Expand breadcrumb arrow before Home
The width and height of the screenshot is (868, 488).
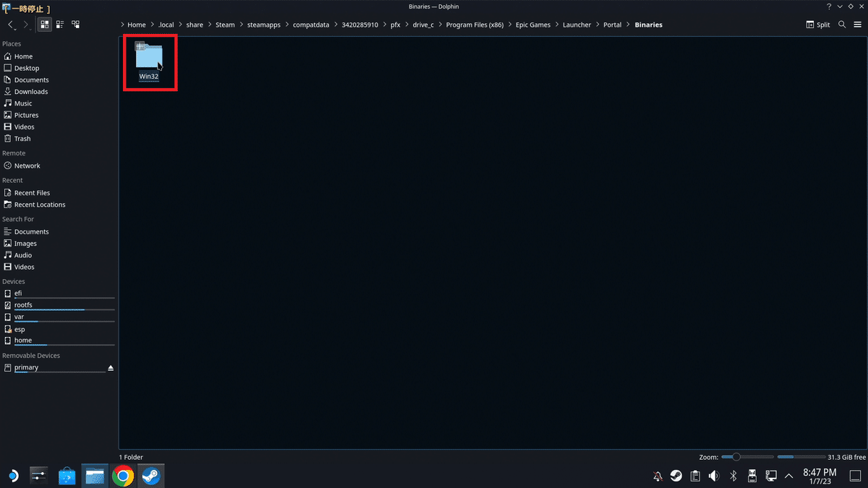tap(123, 25)
